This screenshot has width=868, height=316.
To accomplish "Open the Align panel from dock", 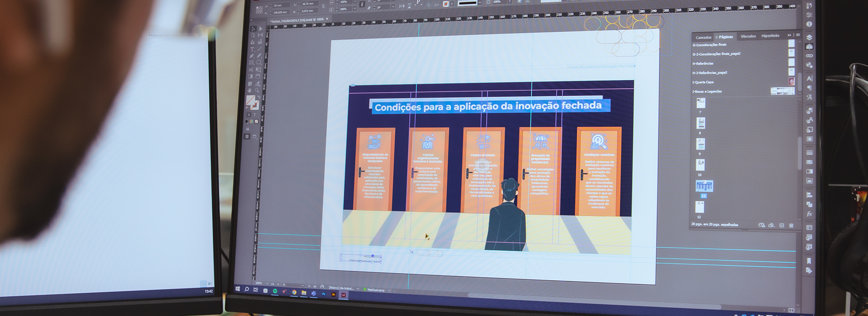I will (x=810, y=195).
